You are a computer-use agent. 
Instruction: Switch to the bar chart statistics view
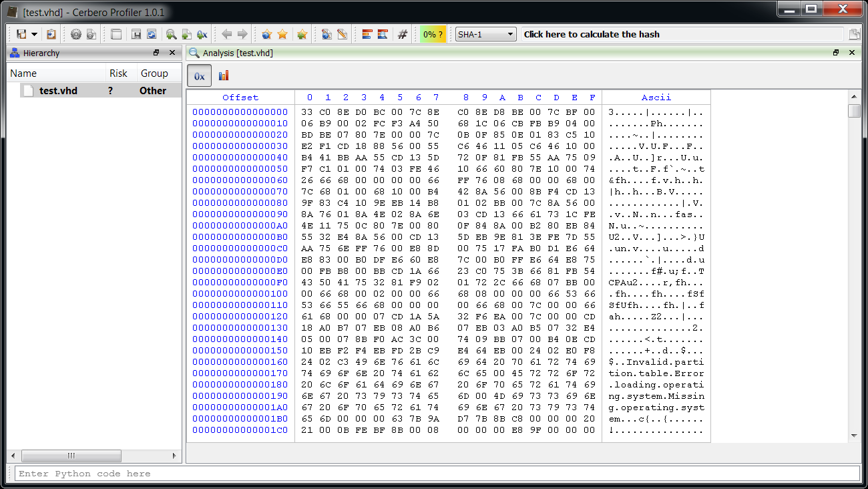224,75
